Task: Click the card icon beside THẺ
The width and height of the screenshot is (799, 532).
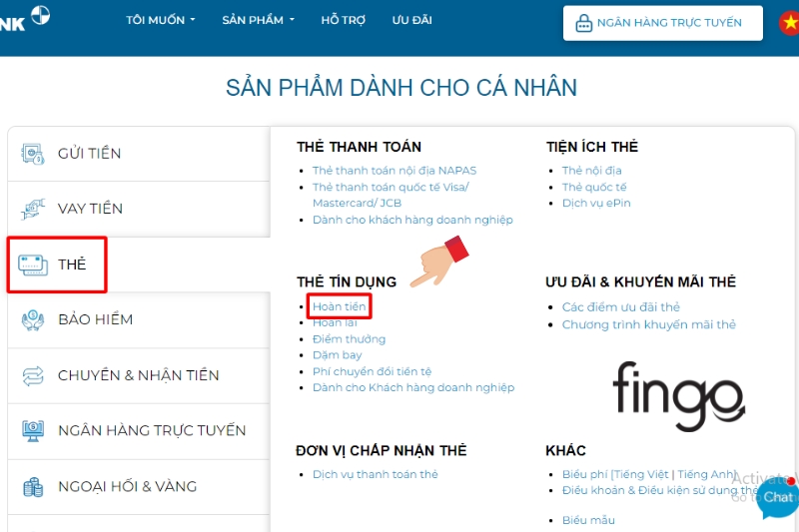Action: pyautogui.click(x=33, y=265)
